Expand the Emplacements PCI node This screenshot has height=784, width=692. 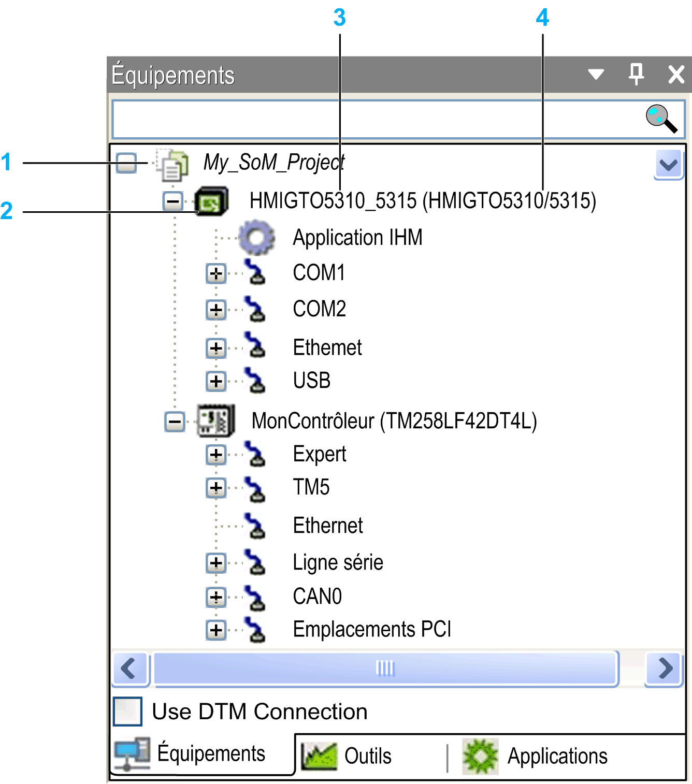pos(216,630)
